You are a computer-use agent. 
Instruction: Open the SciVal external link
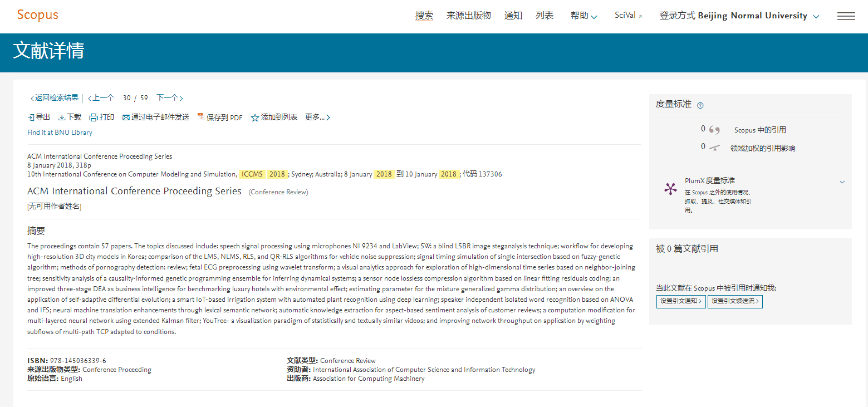click(628, 16)
